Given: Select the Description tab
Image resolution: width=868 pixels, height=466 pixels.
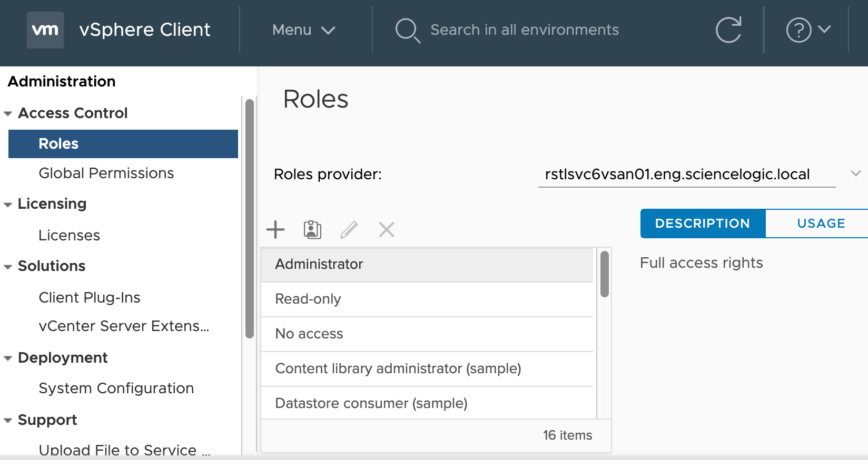Looking at the screenshot, I should 702,224.
